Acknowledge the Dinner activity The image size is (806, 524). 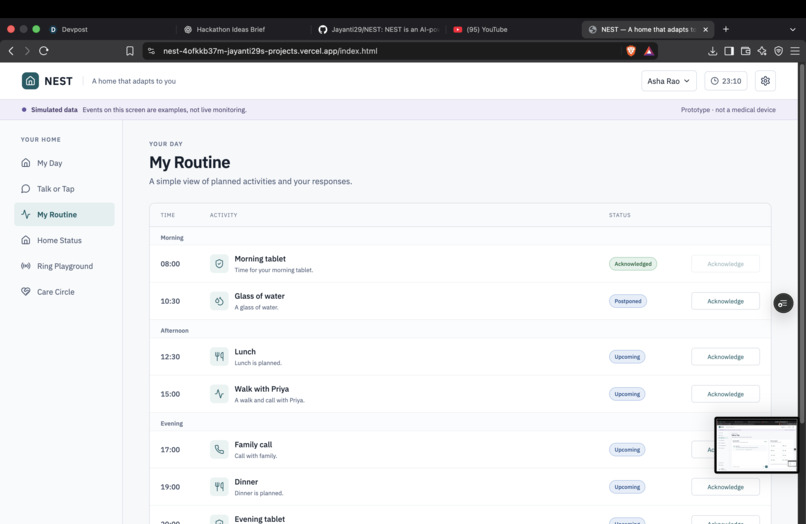point(725,486)
